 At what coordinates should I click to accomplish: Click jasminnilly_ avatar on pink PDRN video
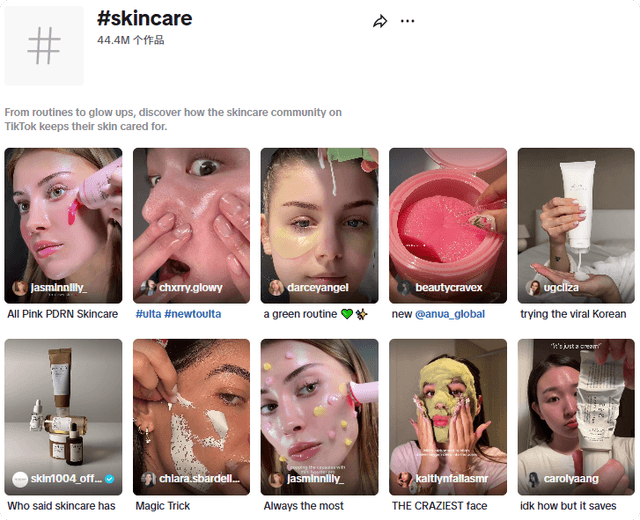pos(20,288)
